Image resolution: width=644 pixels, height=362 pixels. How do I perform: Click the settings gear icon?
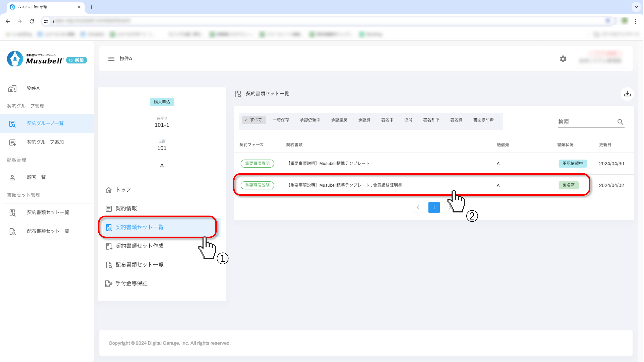tap(563, 59)
